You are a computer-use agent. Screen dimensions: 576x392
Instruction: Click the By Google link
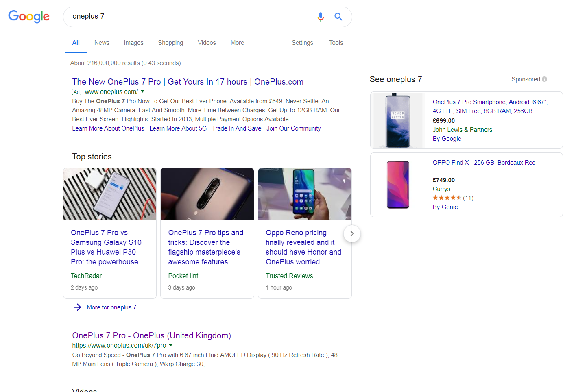point(447,139)
